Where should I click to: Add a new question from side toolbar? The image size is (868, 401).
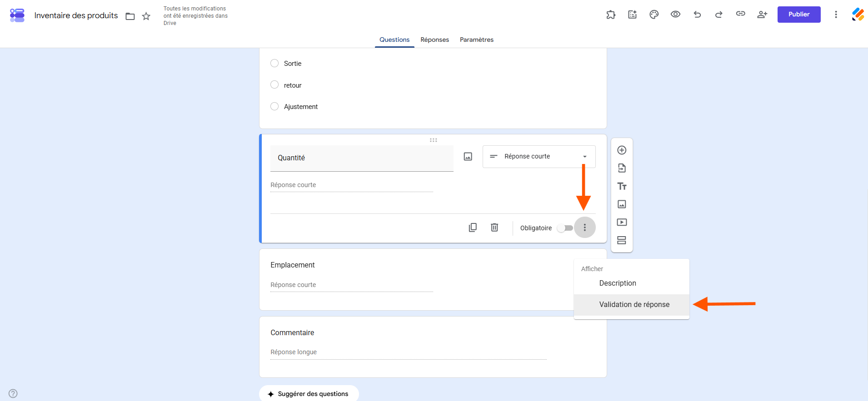point(622,150)
